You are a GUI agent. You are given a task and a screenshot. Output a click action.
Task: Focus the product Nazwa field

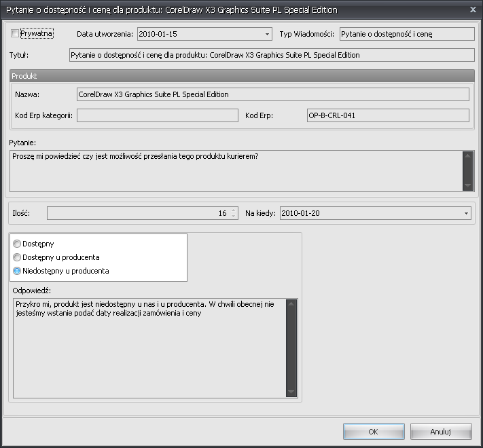(x=272, y=94)
